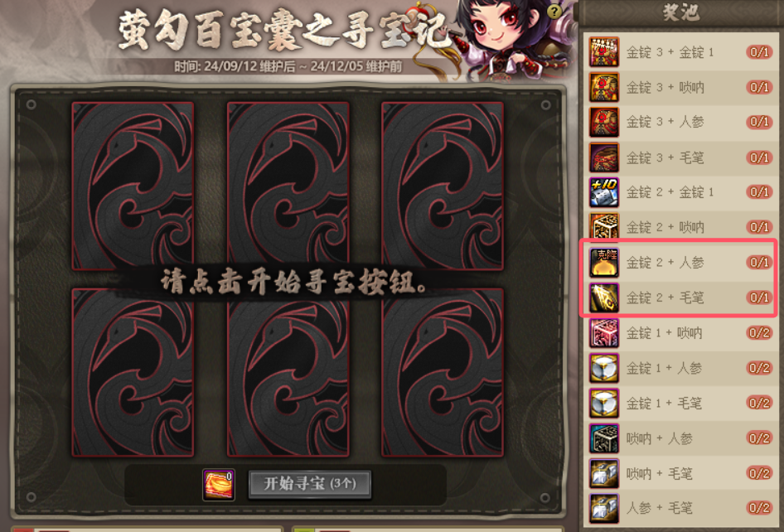The image size is (784, 532).
Task: Click the pink cube icon for 金锭 1 + 唢呐
Action: (604, 333)
